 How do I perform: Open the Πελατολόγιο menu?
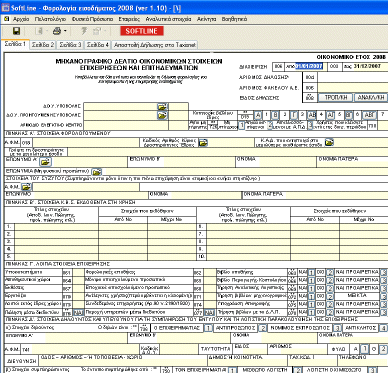tap(50, 19)
